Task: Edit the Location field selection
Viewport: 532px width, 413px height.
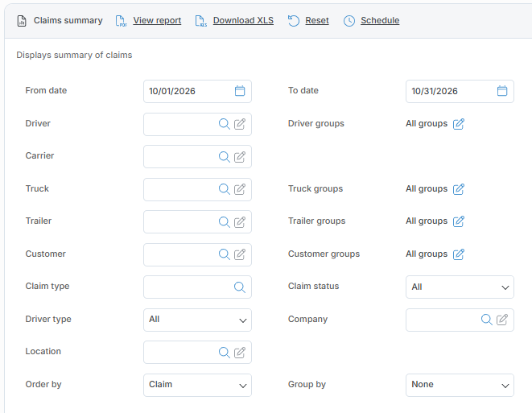Action: [240, 353]
